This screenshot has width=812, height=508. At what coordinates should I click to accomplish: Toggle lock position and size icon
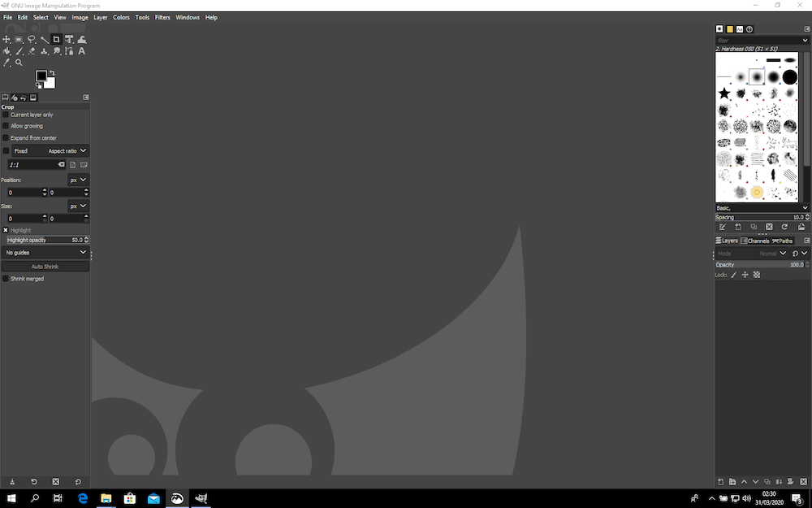tap(745, 275)
